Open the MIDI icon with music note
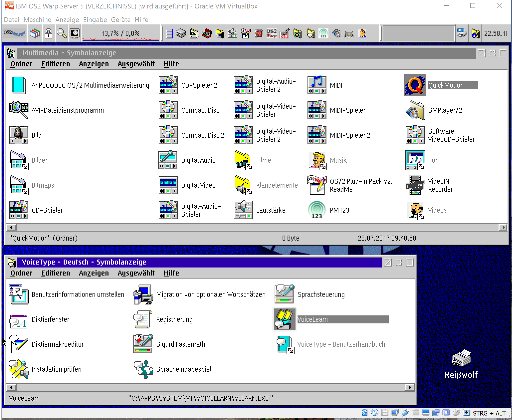This screenshot has width=512, height=420. click(x=317, y=85)
